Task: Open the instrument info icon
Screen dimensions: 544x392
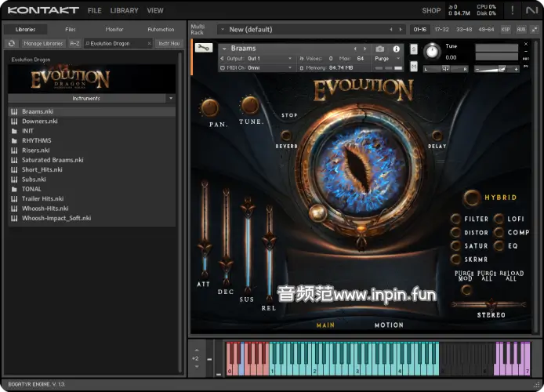Action: [x=396, y=49]
